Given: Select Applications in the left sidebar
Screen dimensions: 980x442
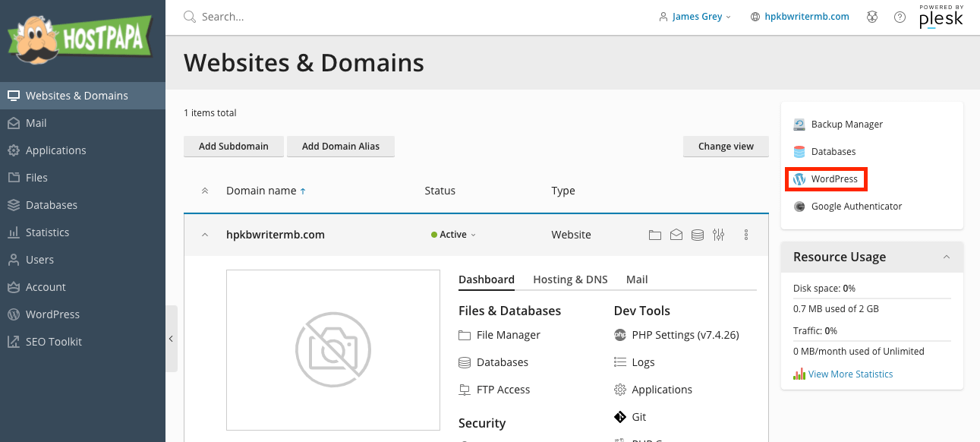Looking at the screenshot, I should (55, 150).
